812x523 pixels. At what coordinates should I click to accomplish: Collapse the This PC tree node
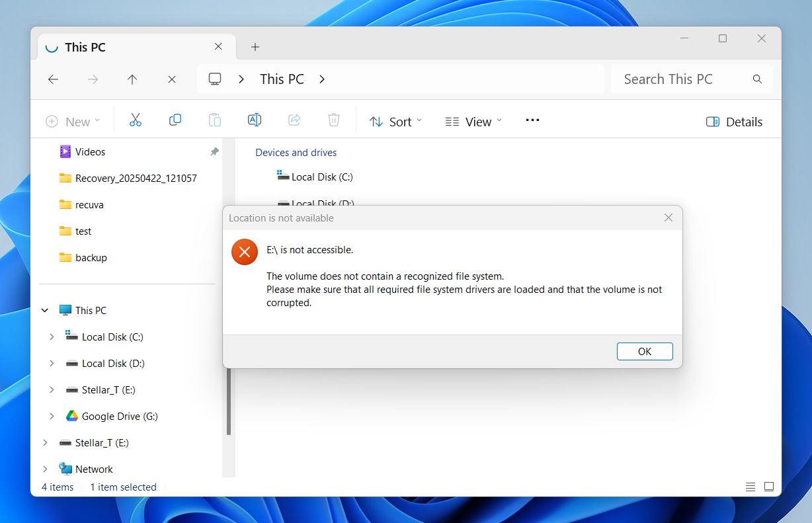45,311
